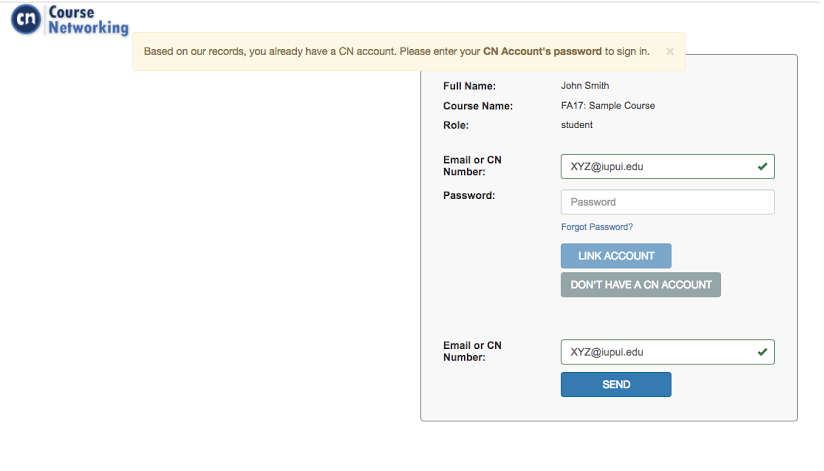Click the Password: field label

click(x=469, y=196)
